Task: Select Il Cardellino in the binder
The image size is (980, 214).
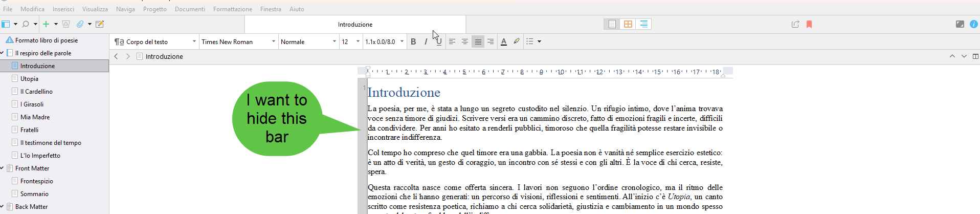Action: (x=39, y=91)
